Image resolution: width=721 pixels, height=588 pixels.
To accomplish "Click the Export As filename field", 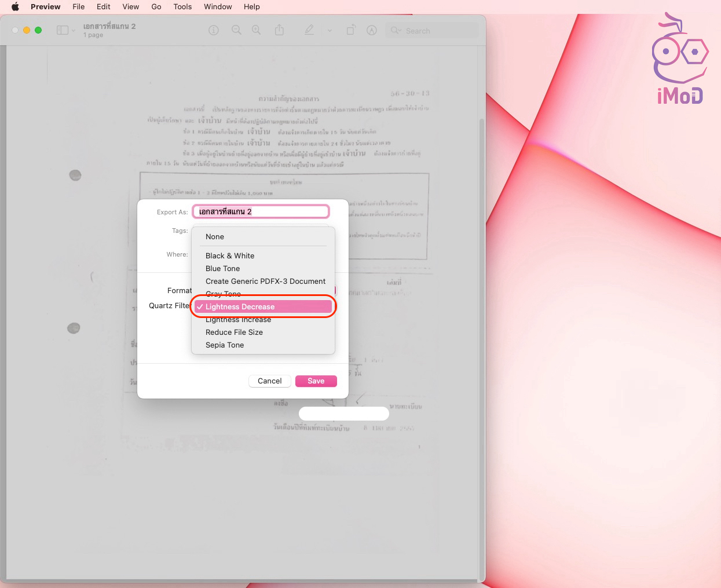I will pos(261,211).
